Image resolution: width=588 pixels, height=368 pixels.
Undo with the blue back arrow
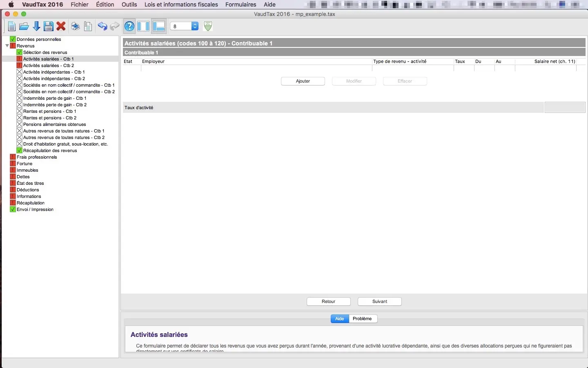(102, 27)
